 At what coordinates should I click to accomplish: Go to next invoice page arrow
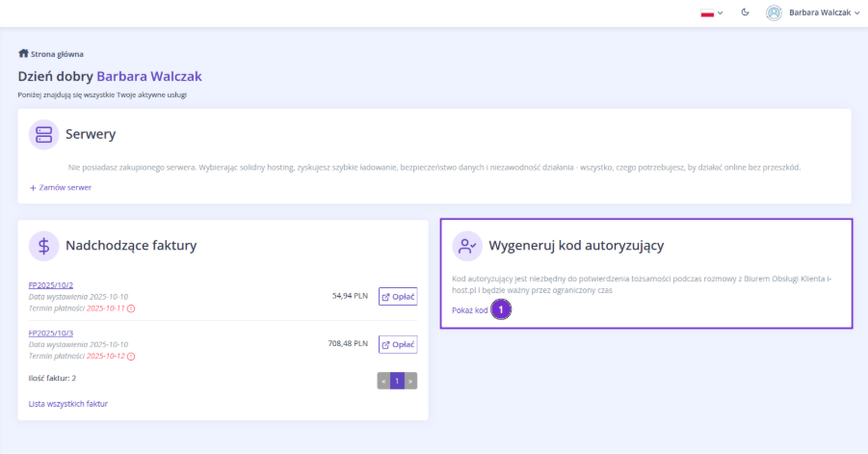[x=411, y=381]
